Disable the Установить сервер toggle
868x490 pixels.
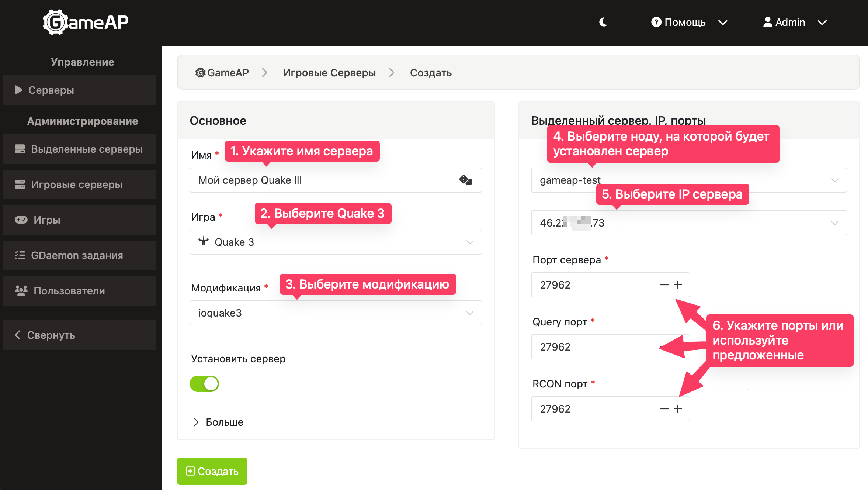coord(204,384)
